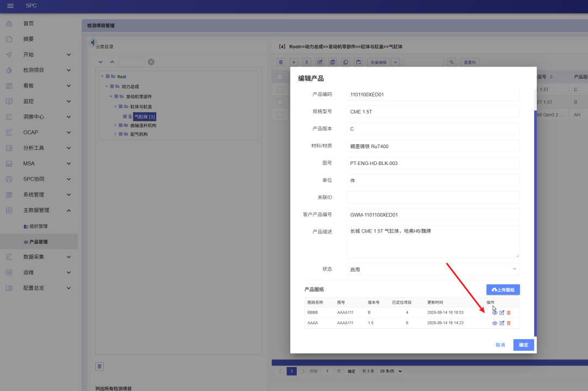Image resolution: width=588 pixels, height=391 pixels.
Task: Expand the 配置总览 sidebar menu
Action: [x=39, y=288]
